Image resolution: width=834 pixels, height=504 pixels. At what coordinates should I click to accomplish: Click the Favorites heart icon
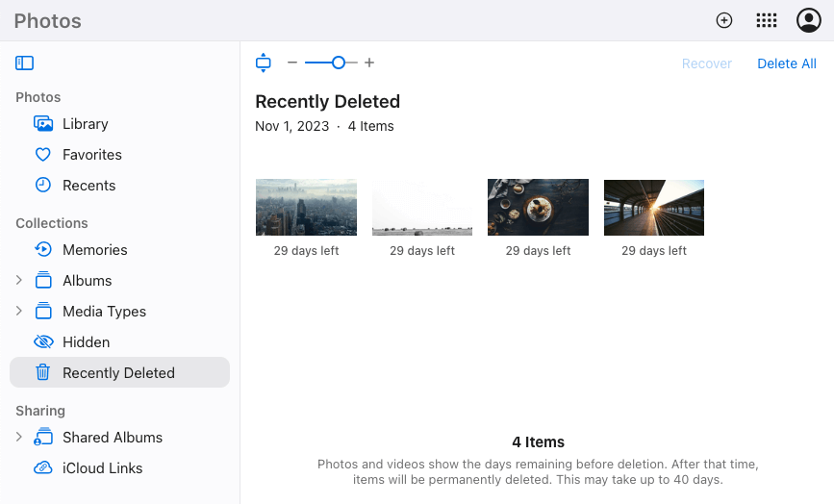click(x=43, y=155)
